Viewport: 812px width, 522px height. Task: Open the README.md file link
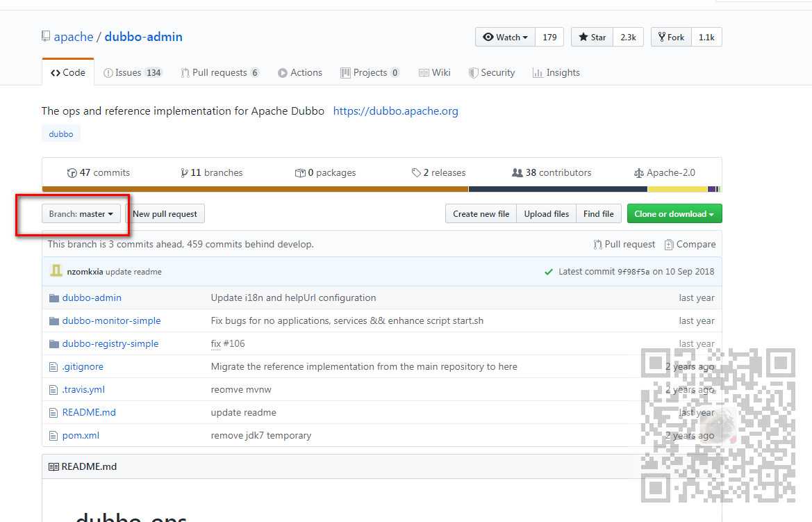[x=89, y=413]
